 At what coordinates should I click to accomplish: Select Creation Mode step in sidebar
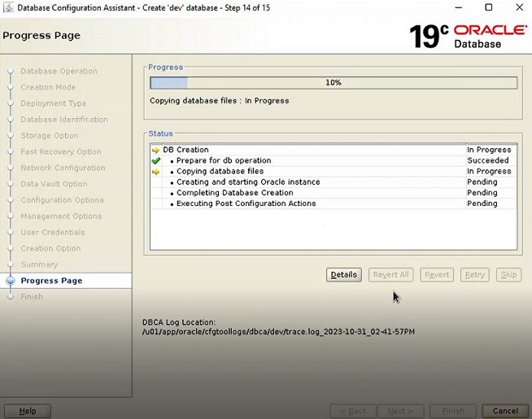[48, 87]
